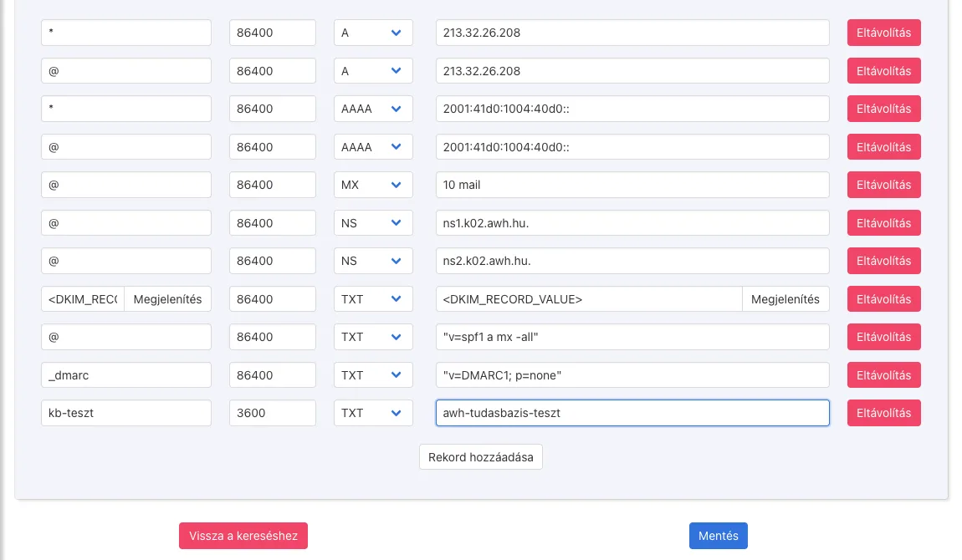Click TTL field of the DKIM record

click(273, 299)
